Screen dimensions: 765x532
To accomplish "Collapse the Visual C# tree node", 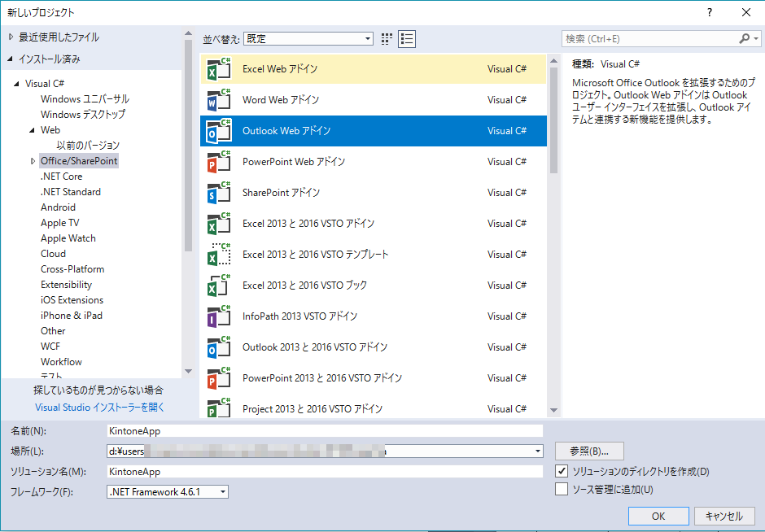I will click(17, 84).
